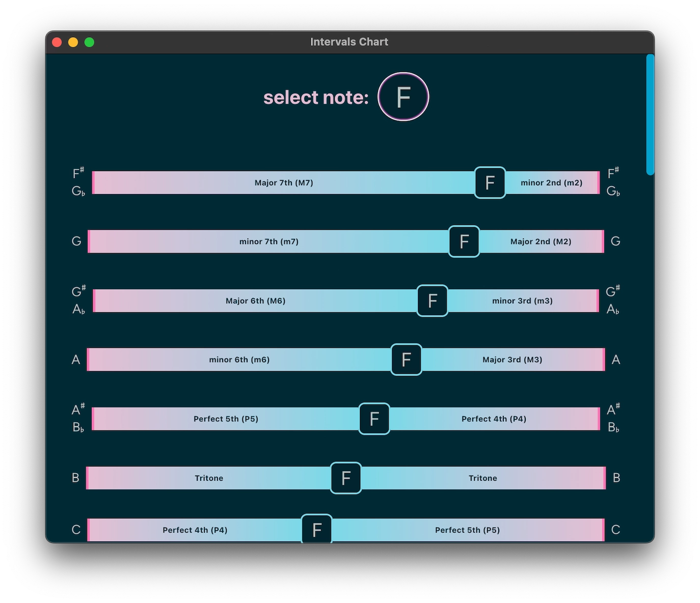Select the F marker on the Tritone row
The height and width of the screenshot is (603, 700).
[346, 478]
